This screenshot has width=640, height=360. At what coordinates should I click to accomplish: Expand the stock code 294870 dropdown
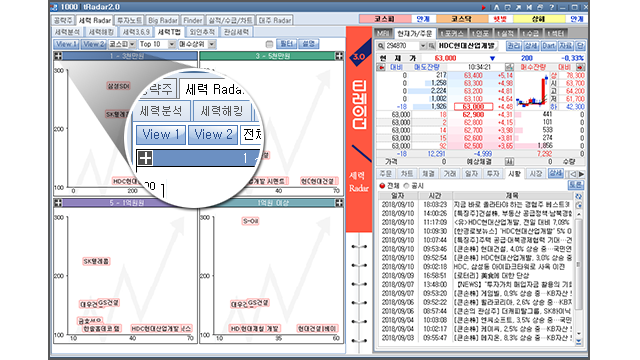click(422, 46)
